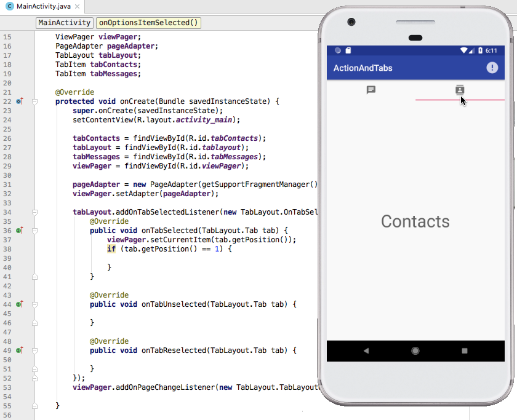Close the MainActivity.java editor tab

tap(77, 6)
